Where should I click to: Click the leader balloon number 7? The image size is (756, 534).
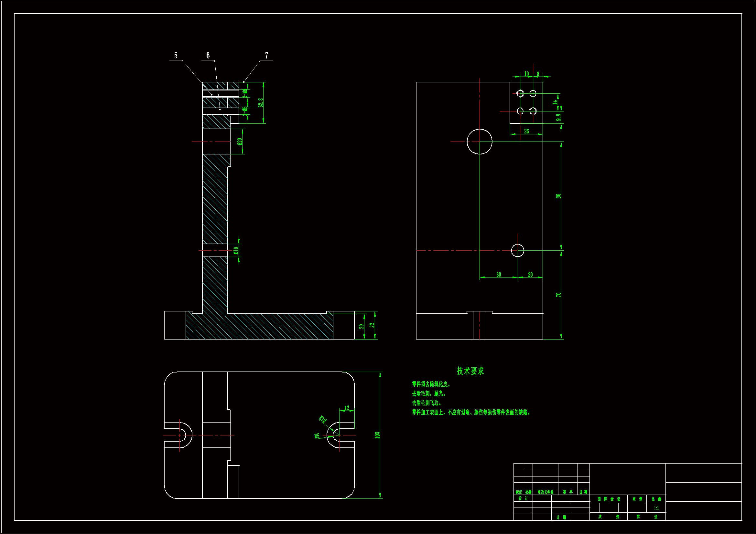pos(266,56)
